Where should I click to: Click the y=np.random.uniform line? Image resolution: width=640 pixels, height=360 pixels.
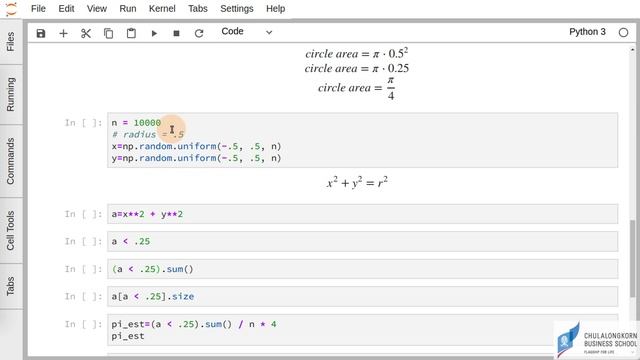(196, 158)
